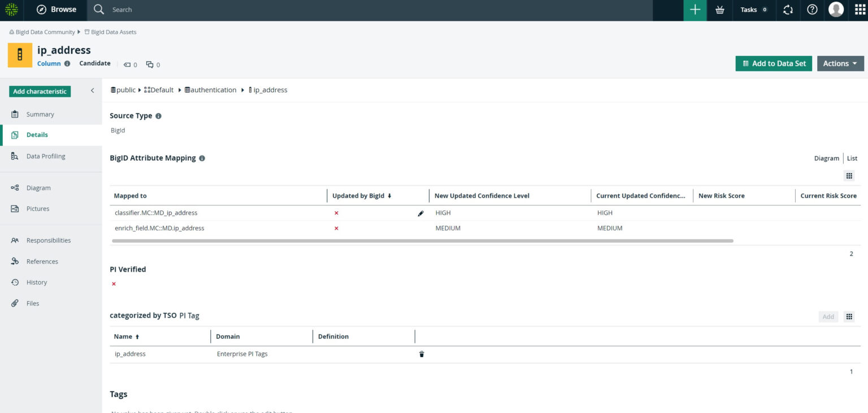Viewport: 868px width, 413px height.
Task: Click Add to Data Set button
Action: click(774, 63)
